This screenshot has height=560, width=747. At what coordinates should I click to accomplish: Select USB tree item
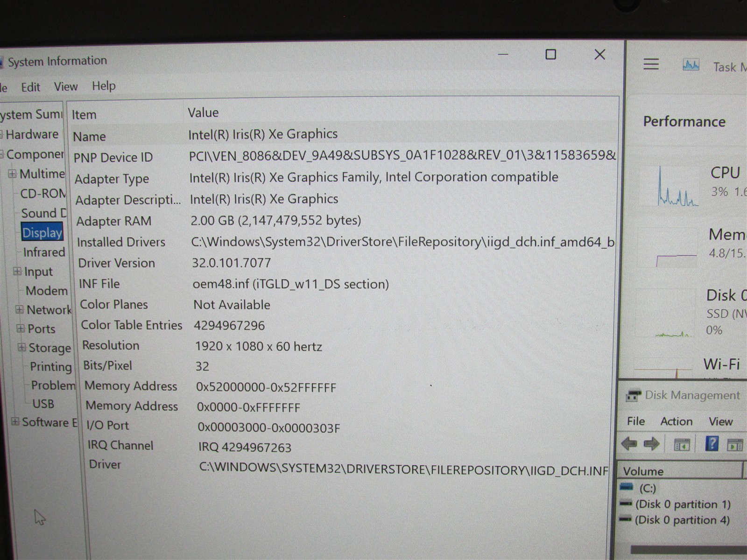pyautogui.click(x=43, y=404)
